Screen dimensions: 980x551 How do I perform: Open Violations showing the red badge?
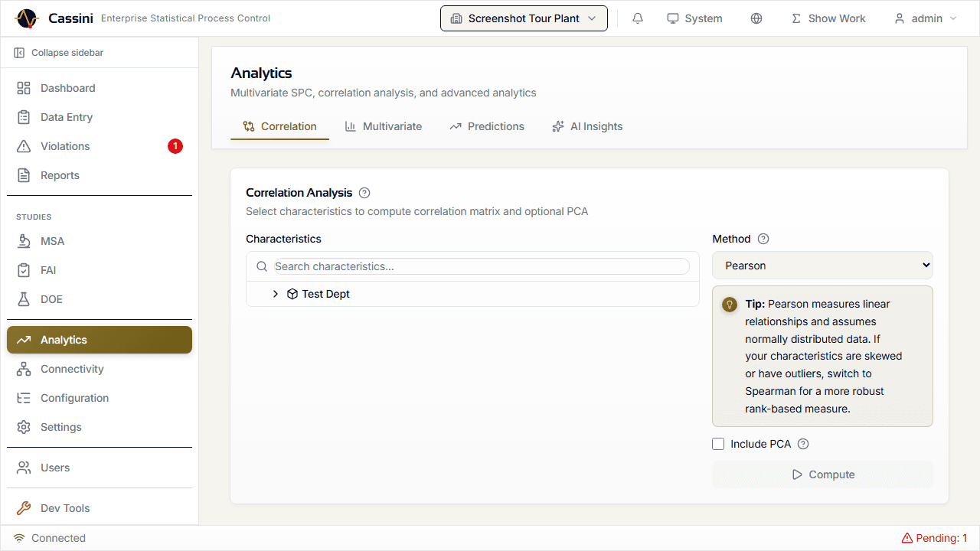[x=64, y=145]
